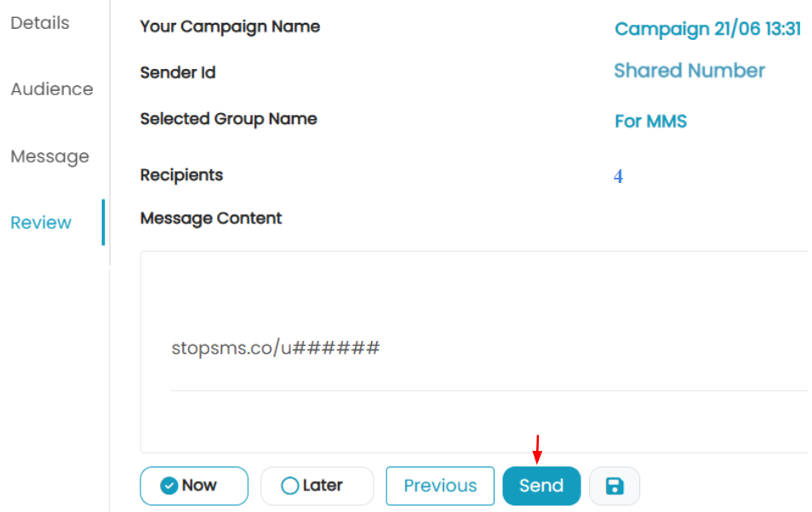Click the stopsms.co/u###### opt-out text
Viewport: 812px width, 512px height.
click(276, 347)
